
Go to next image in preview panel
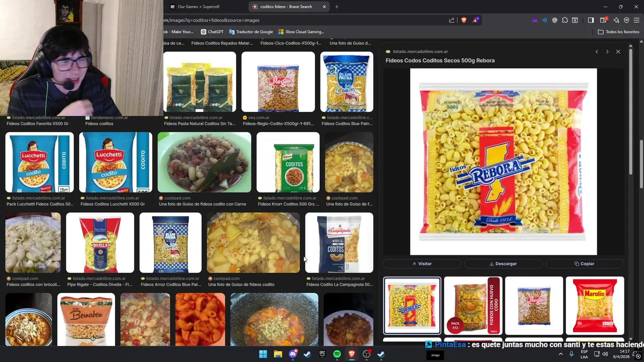tap(607, 52)
